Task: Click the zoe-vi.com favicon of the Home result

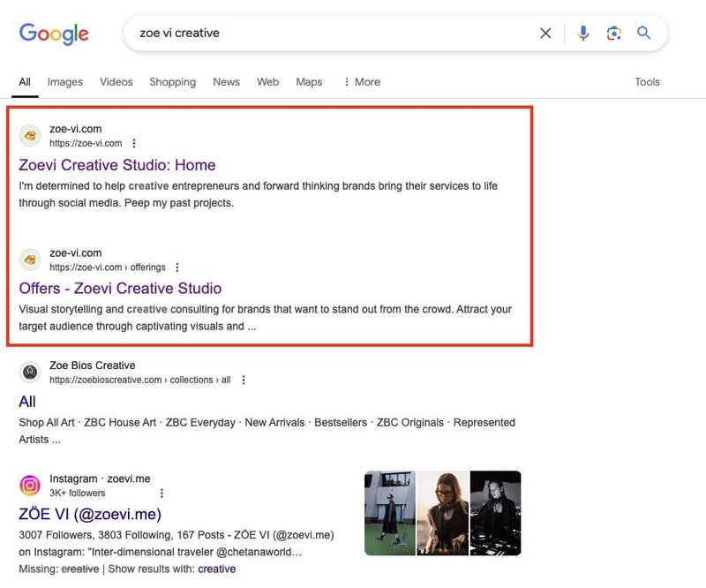Action: pyautogui.click(x=30, y=136)
